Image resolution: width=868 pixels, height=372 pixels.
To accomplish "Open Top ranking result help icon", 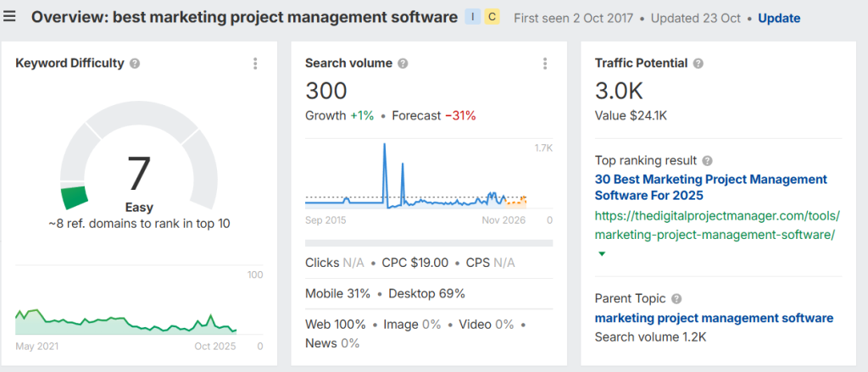I will tap(707, 161).
